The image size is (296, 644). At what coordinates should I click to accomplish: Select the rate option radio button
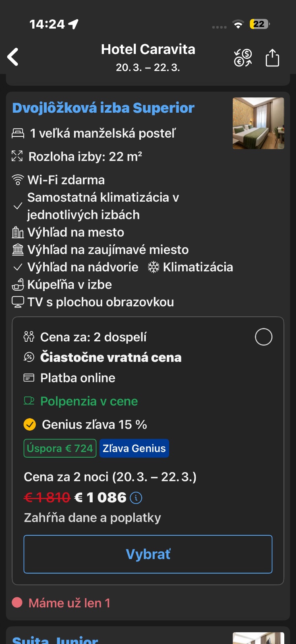(263, 337)
